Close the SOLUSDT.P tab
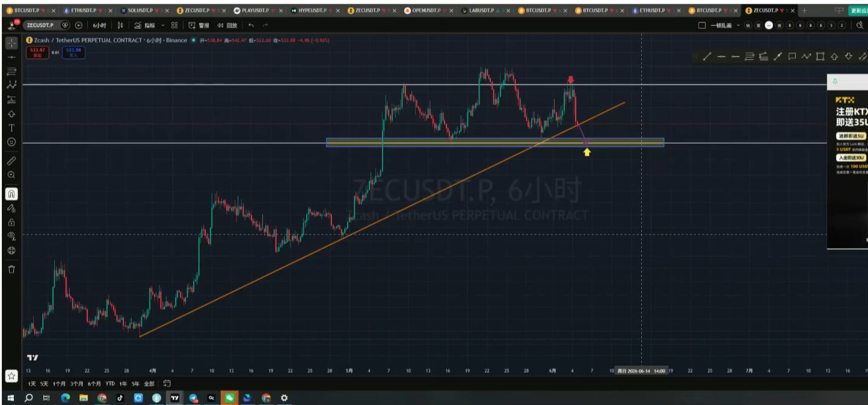Viewport: 868px width, 405px height. pyautogui.click(x=167, y=11)
